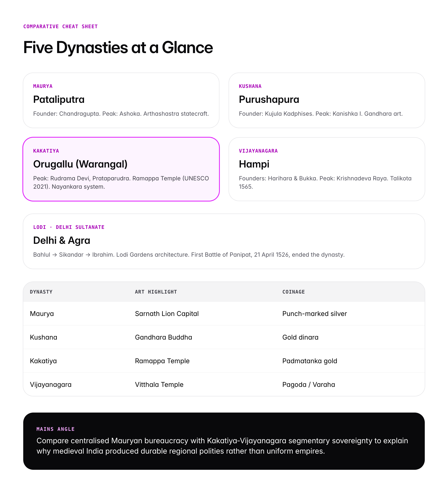
Task: Click Sarnath Lion Capital cell
Action: click(167, 314)
